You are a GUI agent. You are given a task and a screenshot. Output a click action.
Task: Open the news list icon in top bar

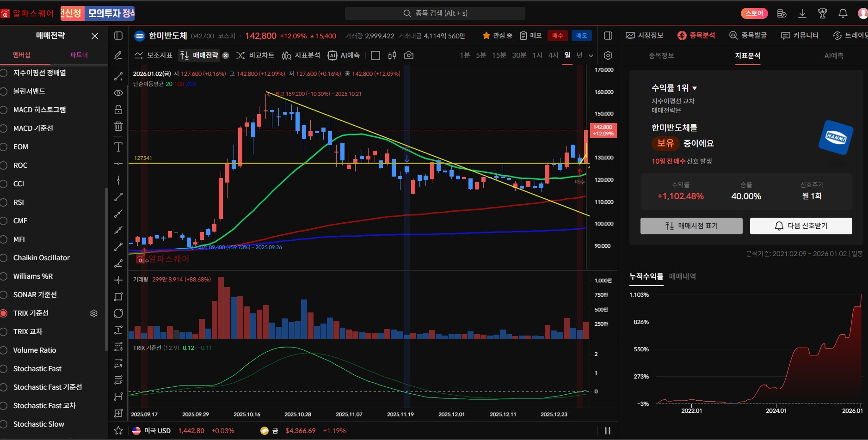(x=782, y=13)
